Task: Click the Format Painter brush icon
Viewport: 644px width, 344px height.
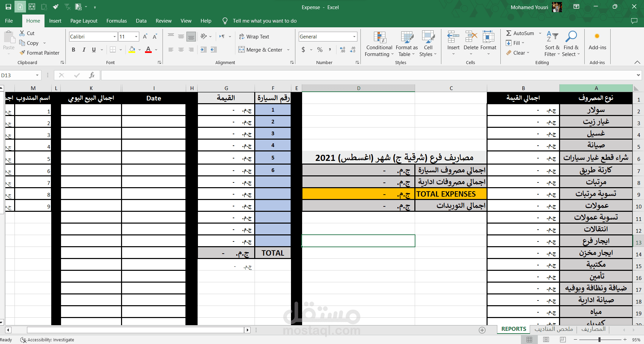Action: [22, 53]
